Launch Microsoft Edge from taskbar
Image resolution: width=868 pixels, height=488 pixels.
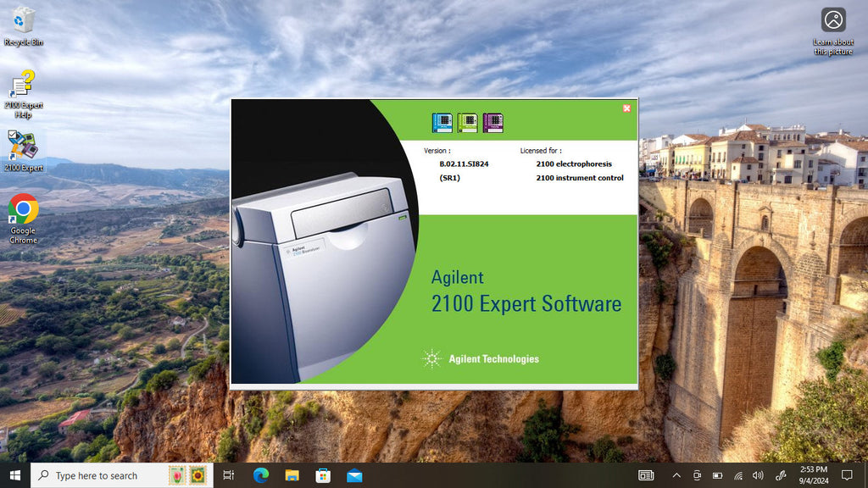[261, 475]
